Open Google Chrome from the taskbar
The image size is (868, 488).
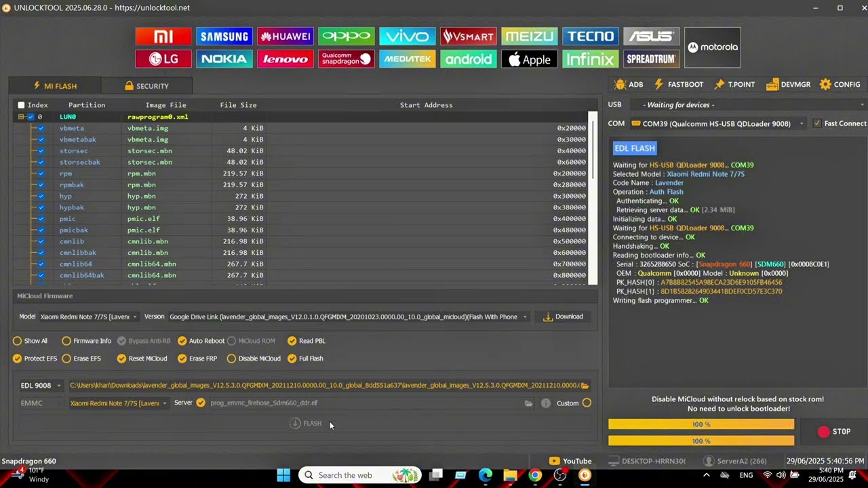535,475
